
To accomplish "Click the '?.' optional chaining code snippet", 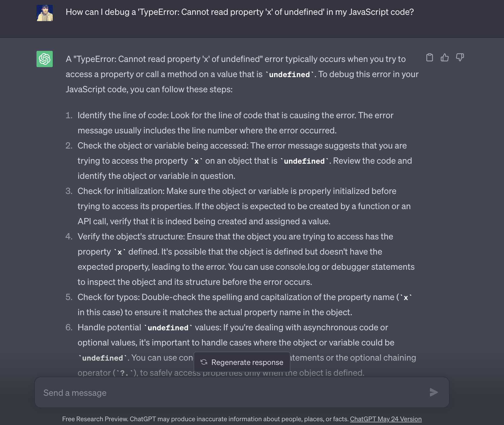I will point(124,373).
